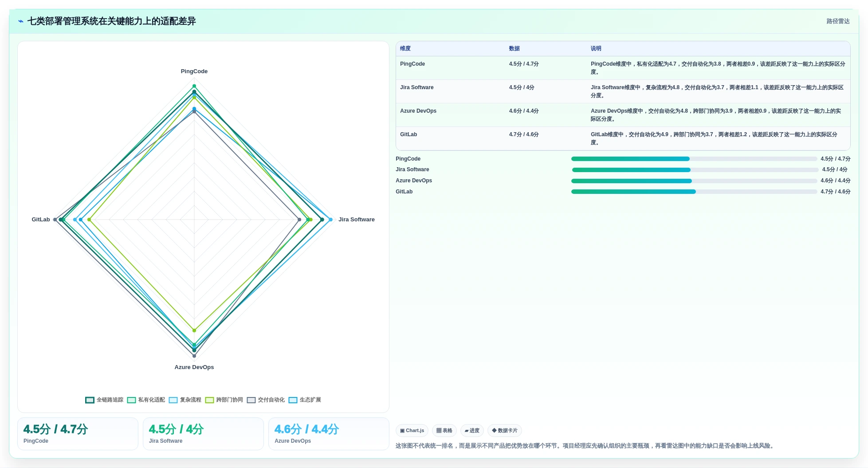
Task: Click the Azure DevOps radar axis label
Action: pyautogui.click(x=194, y=367)
